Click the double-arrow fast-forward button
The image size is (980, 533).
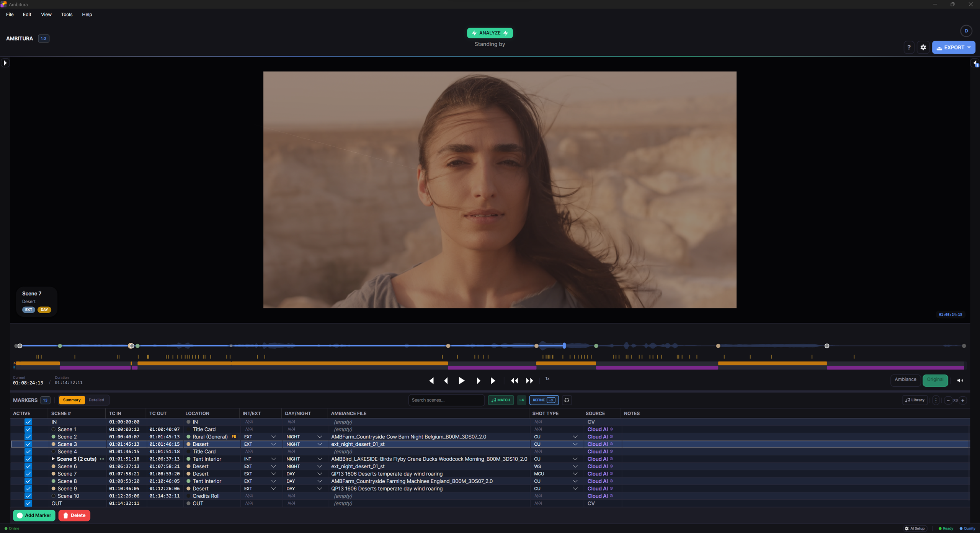529,381
